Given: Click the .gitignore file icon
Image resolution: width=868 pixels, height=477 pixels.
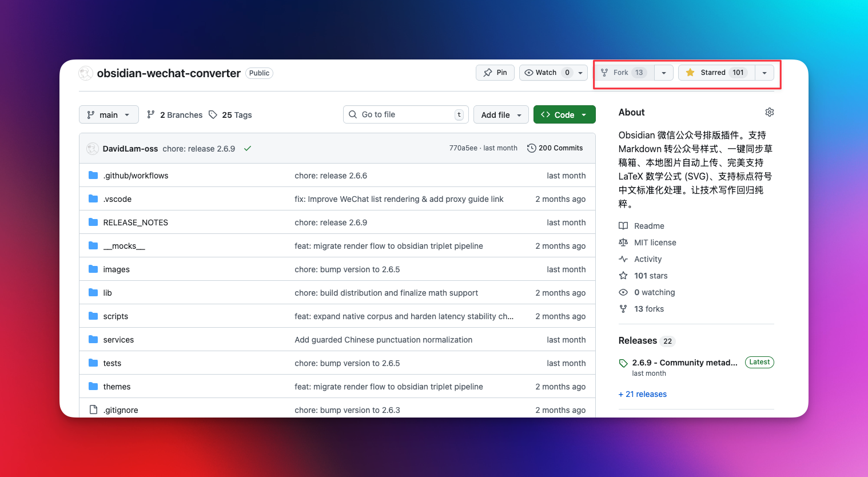Looking at the screenshot, I should (93, 410).
